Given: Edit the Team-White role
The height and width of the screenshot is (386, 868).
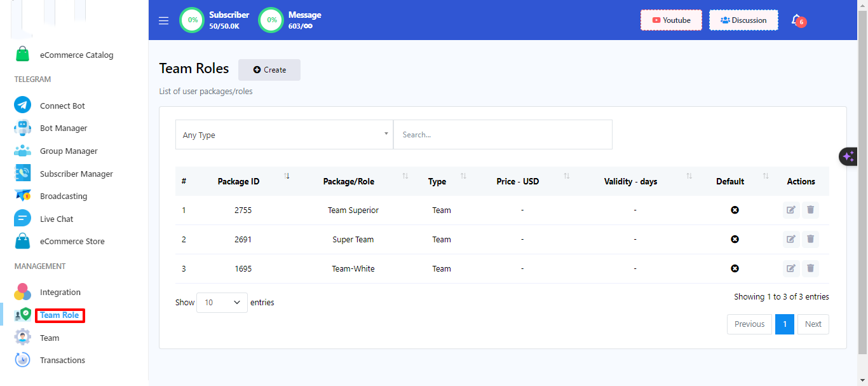Looking at the screenshot, I should [x=791, y=268].
